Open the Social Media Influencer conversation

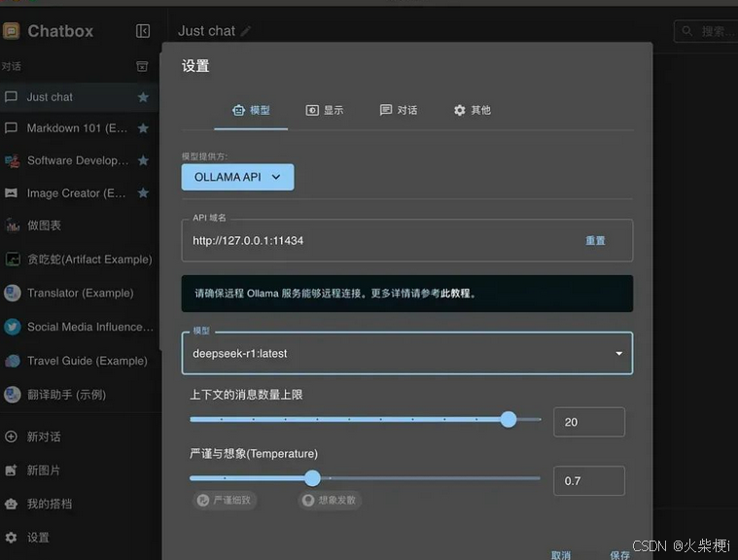coord(79,327)
